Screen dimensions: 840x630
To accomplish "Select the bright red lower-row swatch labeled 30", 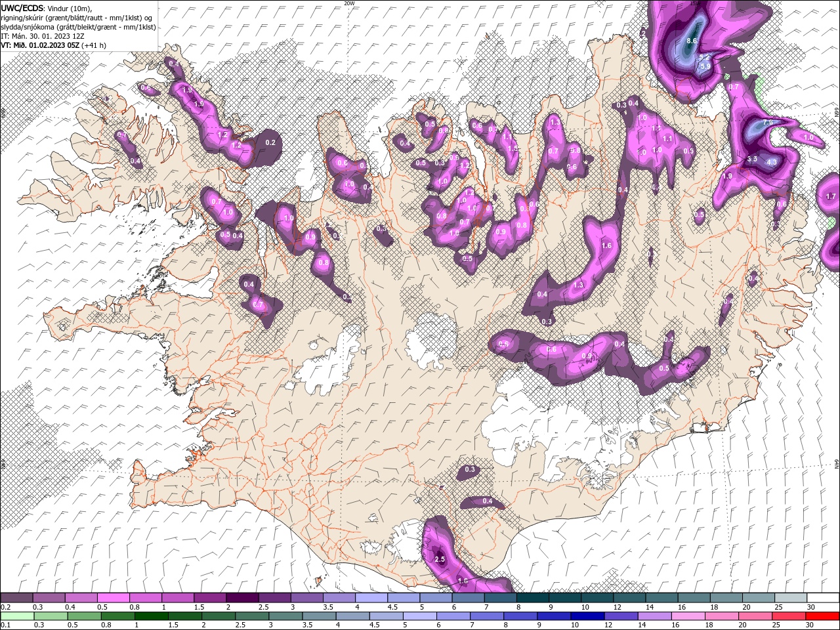I will click(x=822, y=616).
